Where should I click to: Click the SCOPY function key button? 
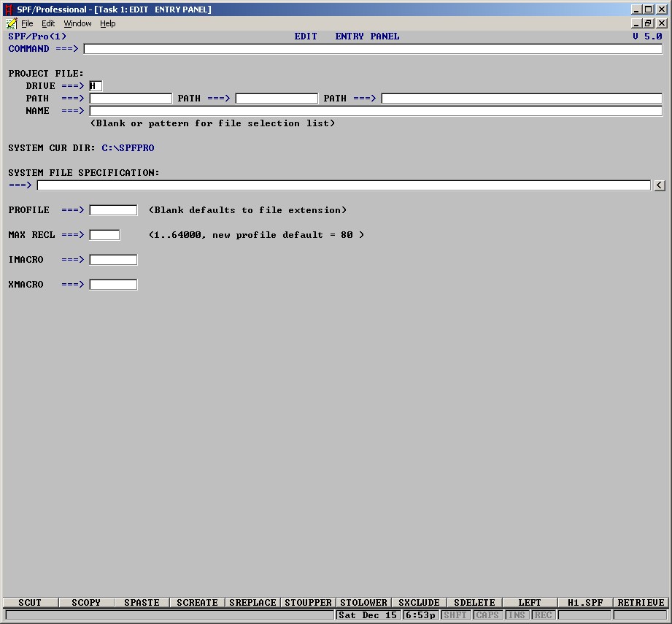(x=86, y=603)
